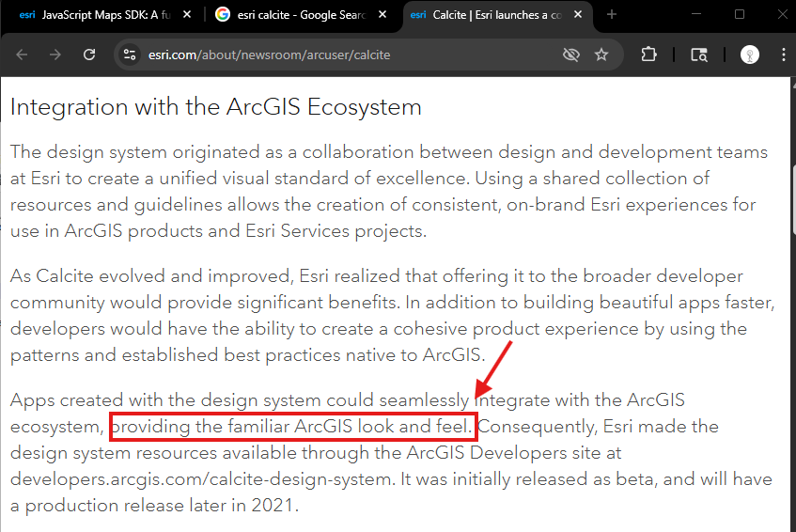Open the Chrome three-dot menu
Image resolution: width=796 pixels, height=532 pixels.
pos(783,55)
